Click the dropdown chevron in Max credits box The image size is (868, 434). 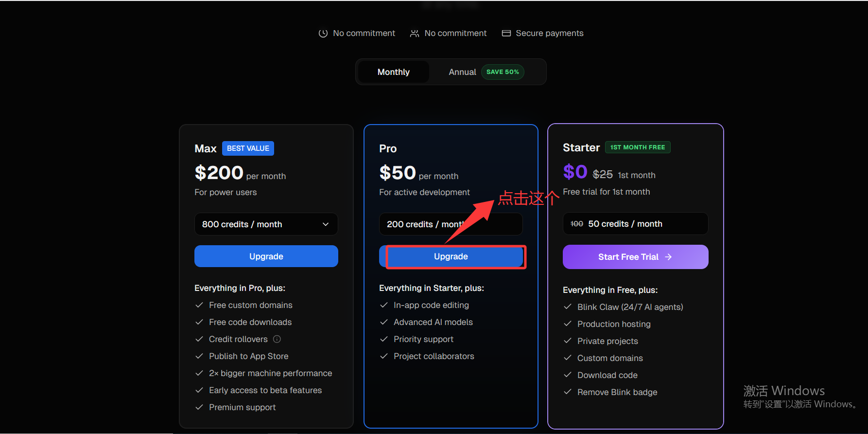point(326,224)
